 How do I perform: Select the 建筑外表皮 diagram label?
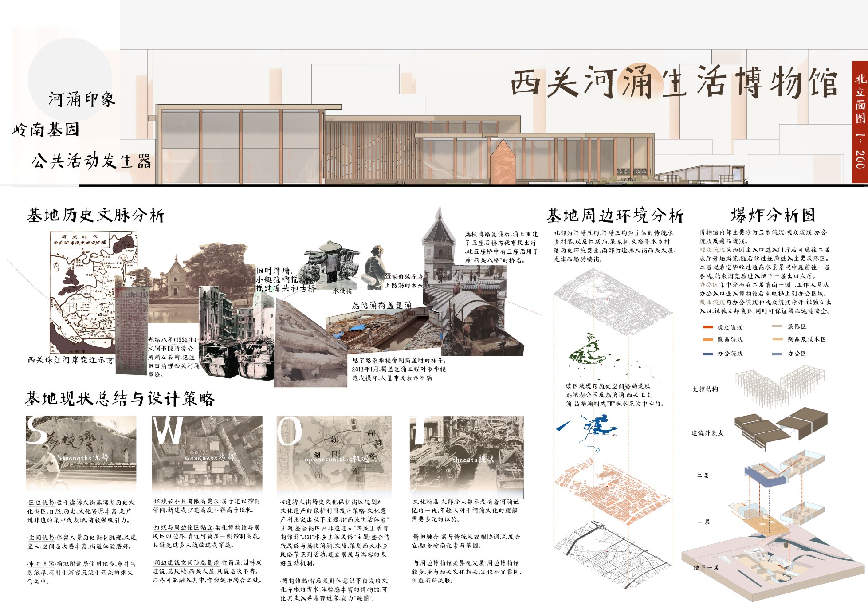click(707, 432)
